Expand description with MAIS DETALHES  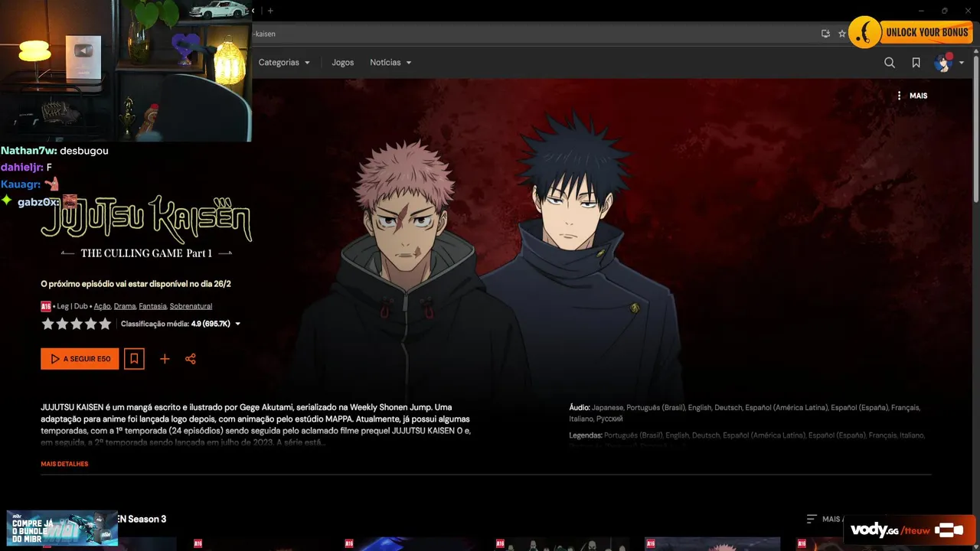64,464
